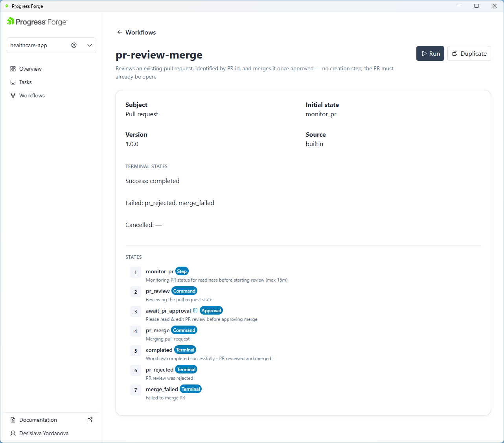The height and width of the screenshot is (443, 504).
Task: Click the Step badge on monitor_pr
Action: point(182,271)
